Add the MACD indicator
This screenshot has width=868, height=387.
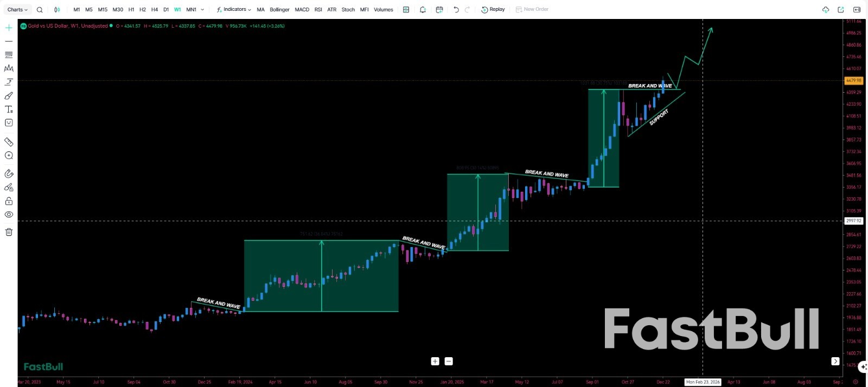(302, 9)
